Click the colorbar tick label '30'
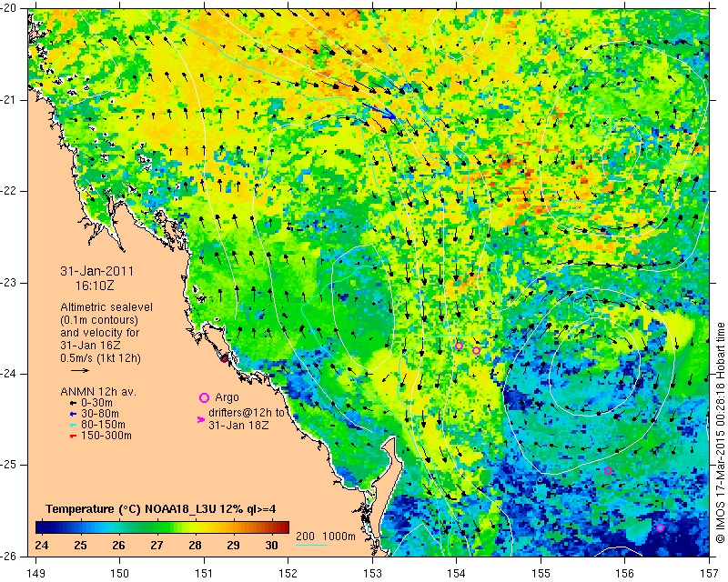The image size is (728, 582). tap(271, 545)
